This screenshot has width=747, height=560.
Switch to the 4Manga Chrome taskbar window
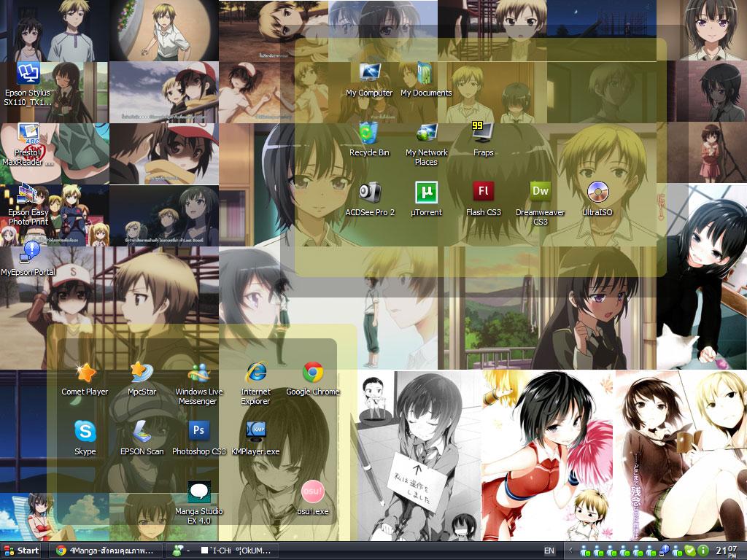pos(106,551)
